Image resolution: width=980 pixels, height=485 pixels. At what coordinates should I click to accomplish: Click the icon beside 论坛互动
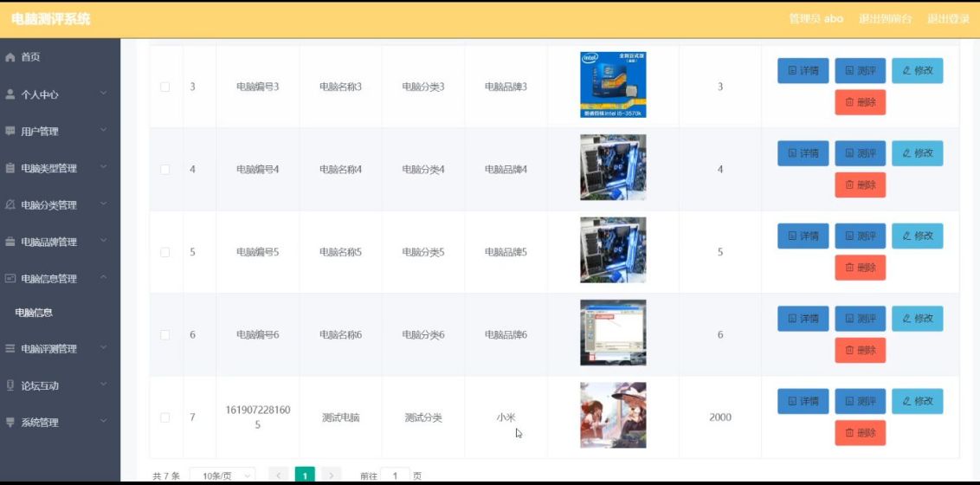coord(10,385)
